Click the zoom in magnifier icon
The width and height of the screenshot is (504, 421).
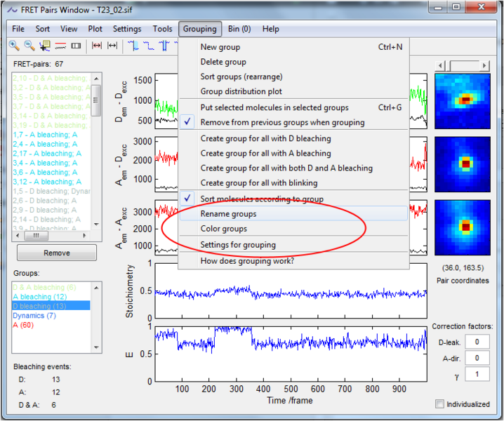[14, 46]
